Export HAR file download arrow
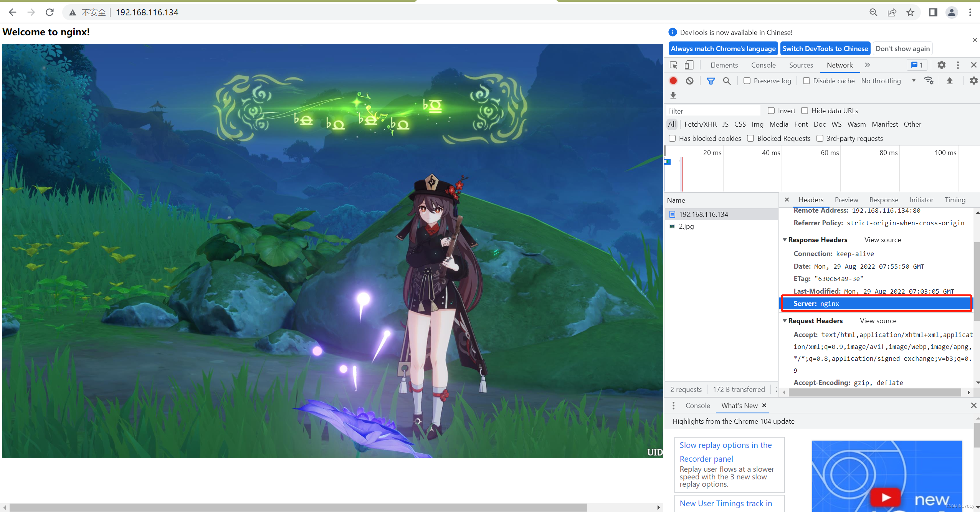Viewport: 980px width, 512px height. click(673, 96)
